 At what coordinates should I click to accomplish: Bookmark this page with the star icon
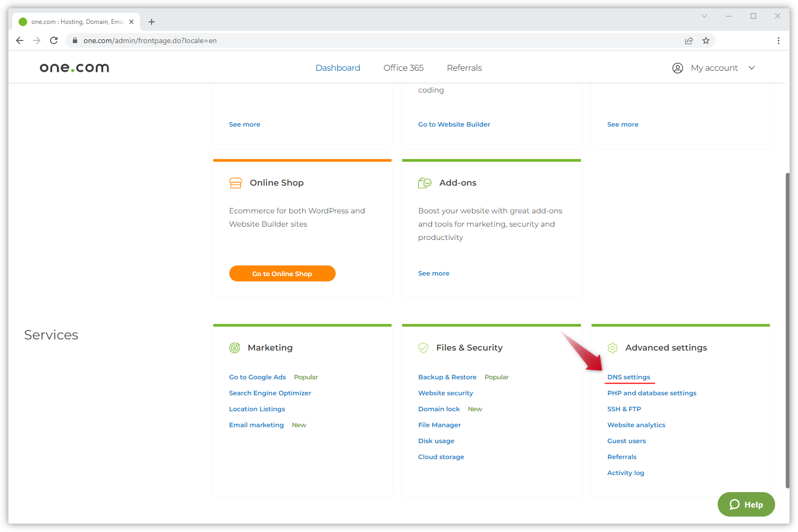(x=706, y=40)
